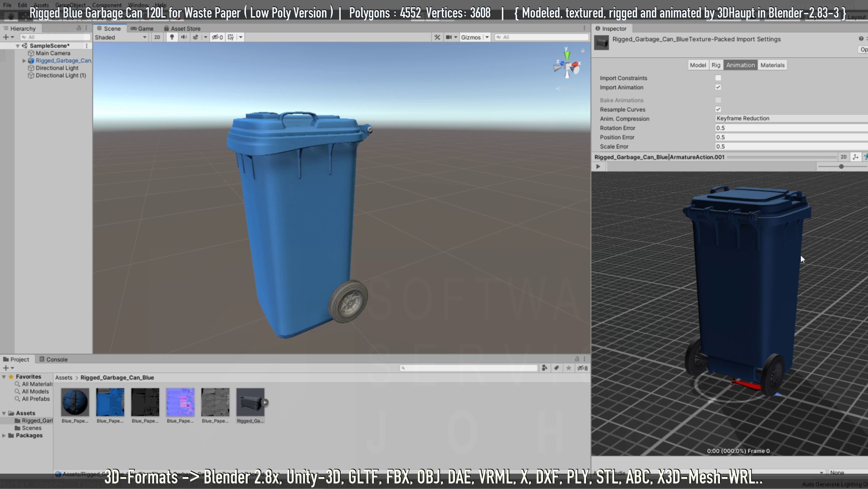This screenshot has width=868, height=489.
Task: Collapse Assets folder in Project tree
Action: point(4,413)
